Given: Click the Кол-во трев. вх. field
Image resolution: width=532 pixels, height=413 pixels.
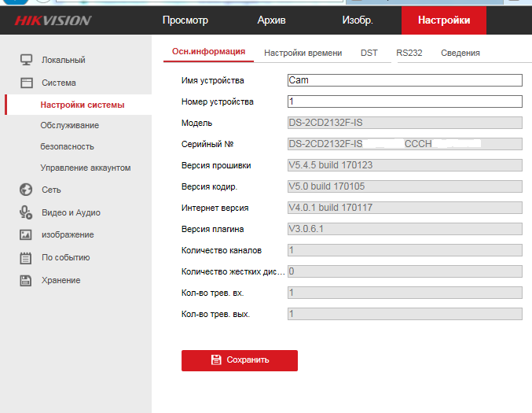Looking at the screenshot, I should coord(405,293).
